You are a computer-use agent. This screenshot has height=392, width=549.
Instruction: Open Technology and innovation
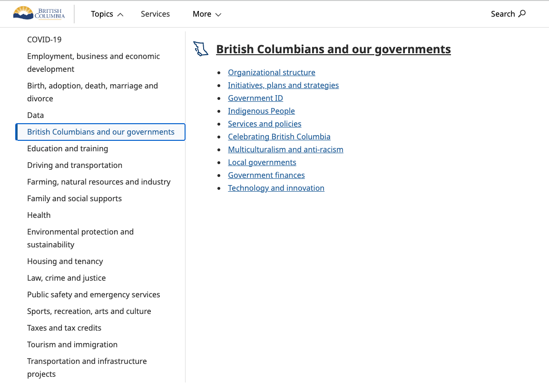click(x=276, y=188)
